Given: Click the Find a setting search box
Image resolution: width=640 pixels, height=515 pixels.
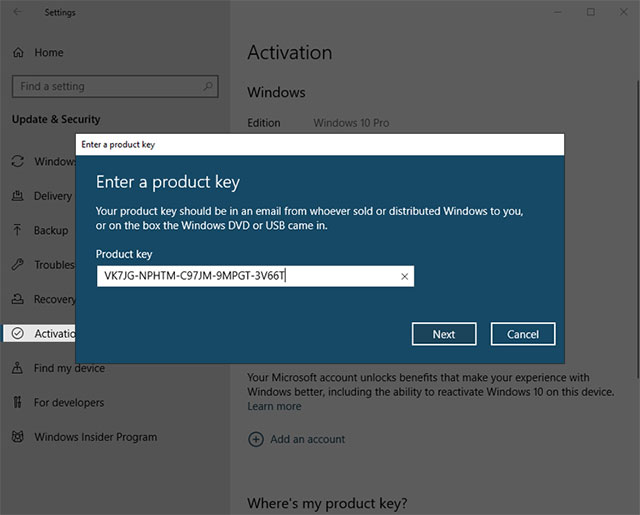Looking at the screenshot, I should (x=115, y=86).
